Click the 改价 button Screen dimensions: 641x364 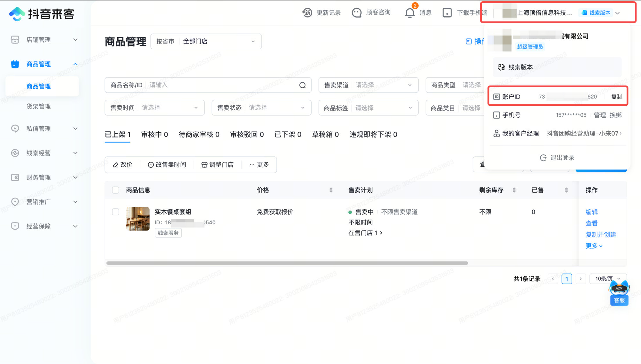pos(122,165)
